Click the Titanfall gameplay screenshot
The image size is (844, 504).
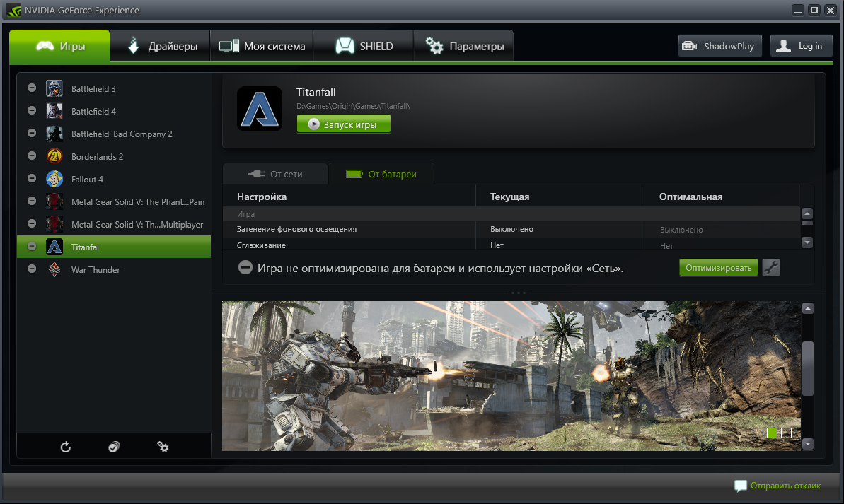click(x=511, y=376)
